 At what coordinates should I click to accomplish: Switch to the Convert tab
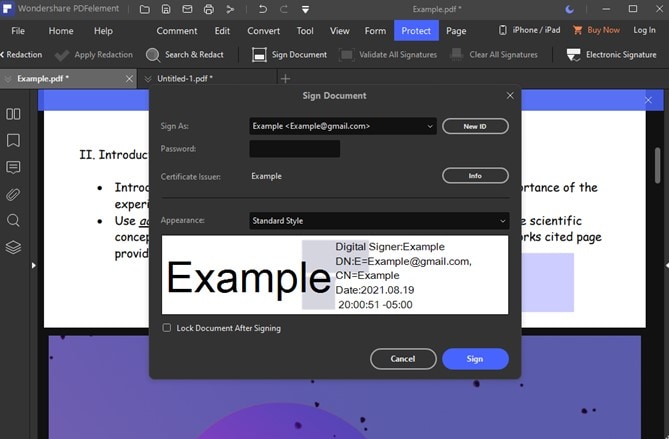point(264,31)
